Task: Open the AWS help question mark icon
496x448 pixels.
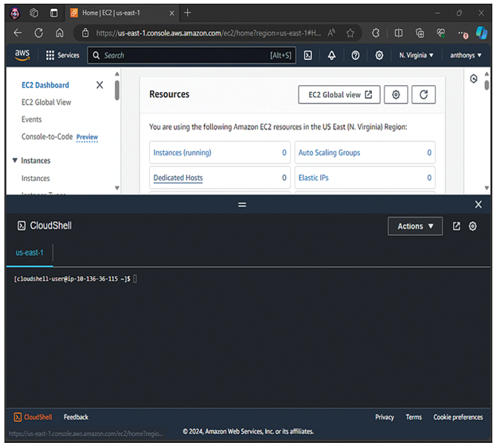Action: coord(355,56)
